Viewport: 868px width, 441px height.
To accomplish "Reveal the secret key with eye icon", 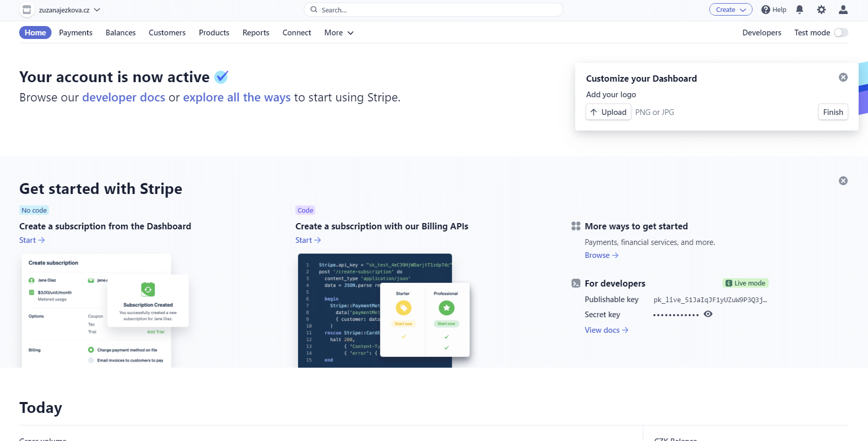I will 708,314.
